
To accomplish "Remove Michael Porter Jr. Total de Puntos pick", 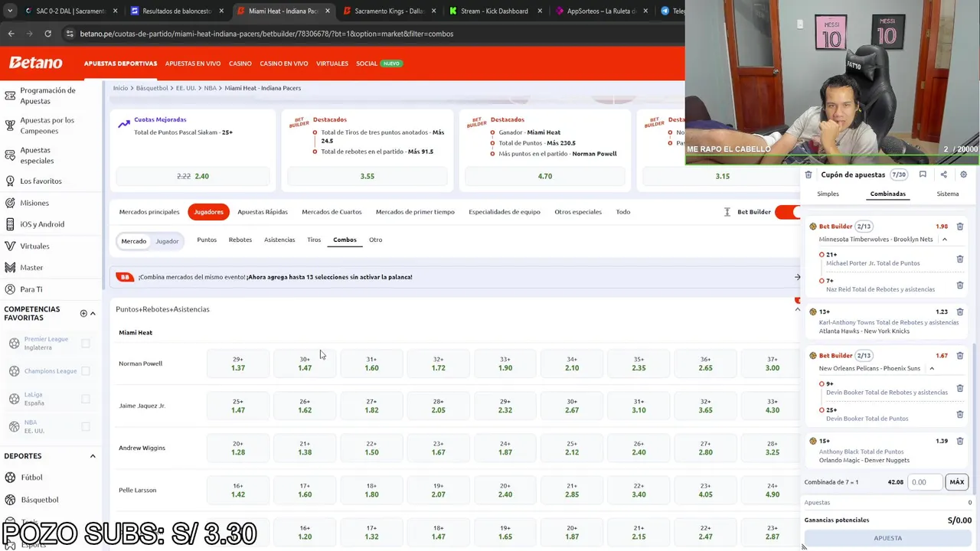I will coord(959,259).
